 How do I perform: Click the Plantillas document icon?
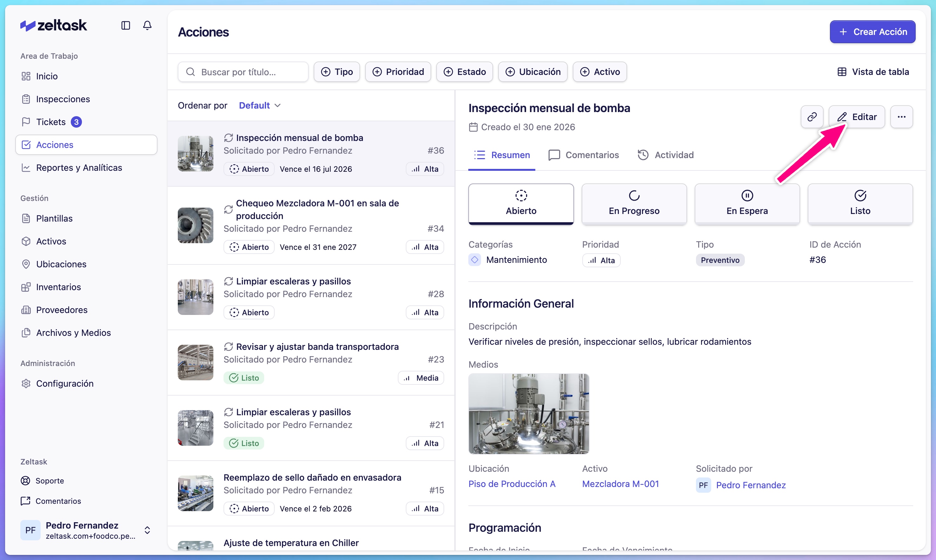[26, 218]
